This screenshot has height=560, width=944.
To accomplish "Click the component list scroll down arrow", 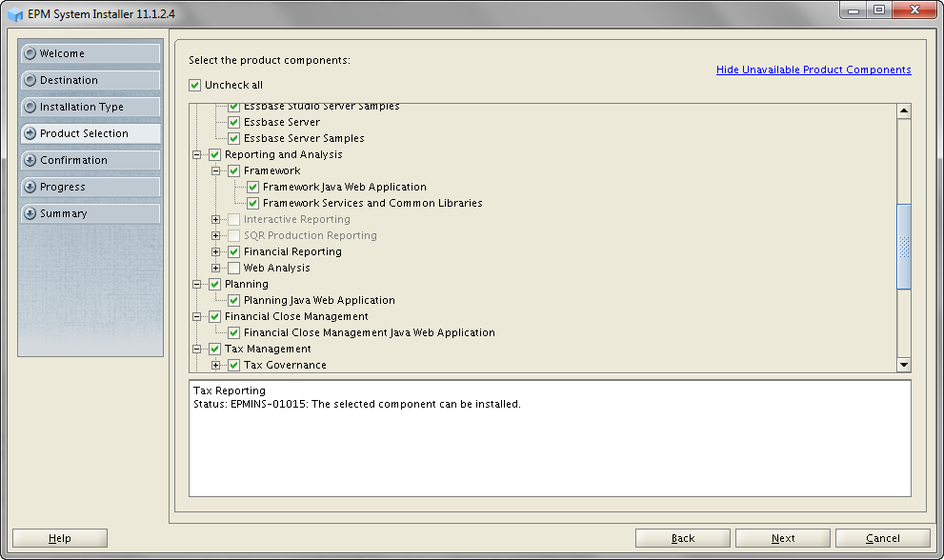I will [903, 364].
